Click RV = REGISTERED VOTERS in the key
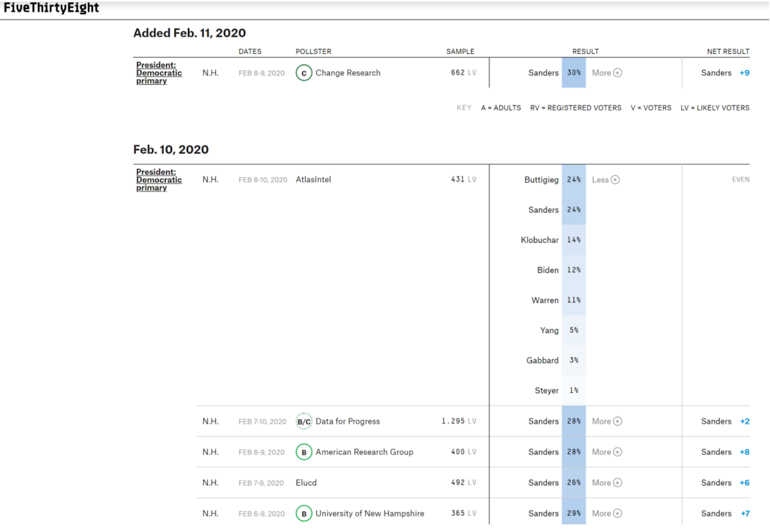The image size is (770, 532). click(x=576, y=108)
